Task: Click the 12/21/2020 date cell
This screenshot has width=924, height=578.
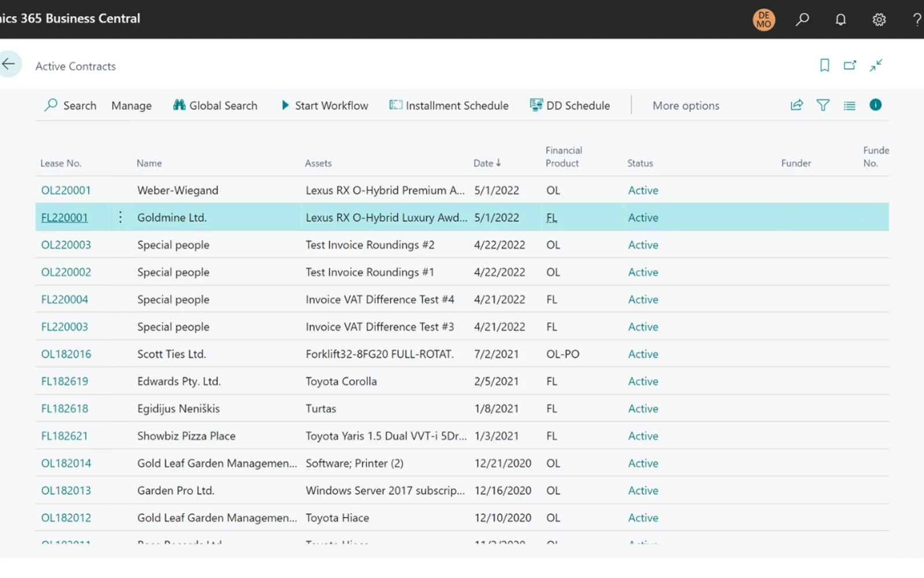Action: 502,463
